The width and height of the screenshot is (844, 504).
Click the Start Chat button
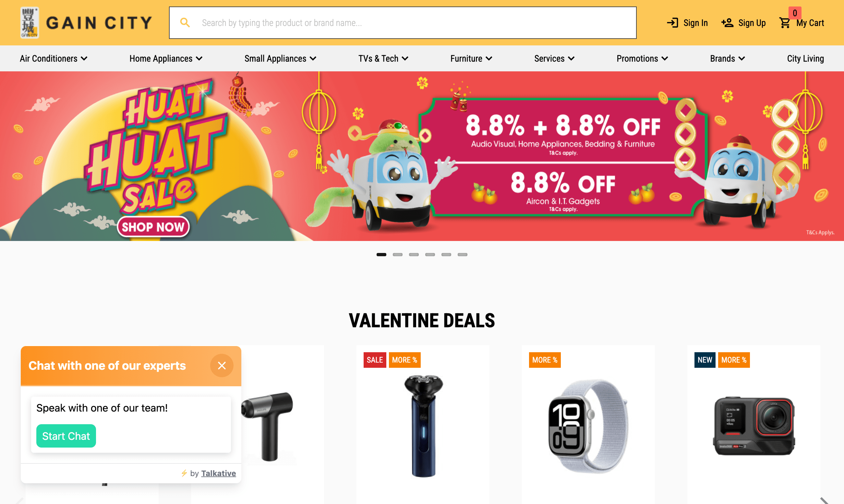pos(66,436)
